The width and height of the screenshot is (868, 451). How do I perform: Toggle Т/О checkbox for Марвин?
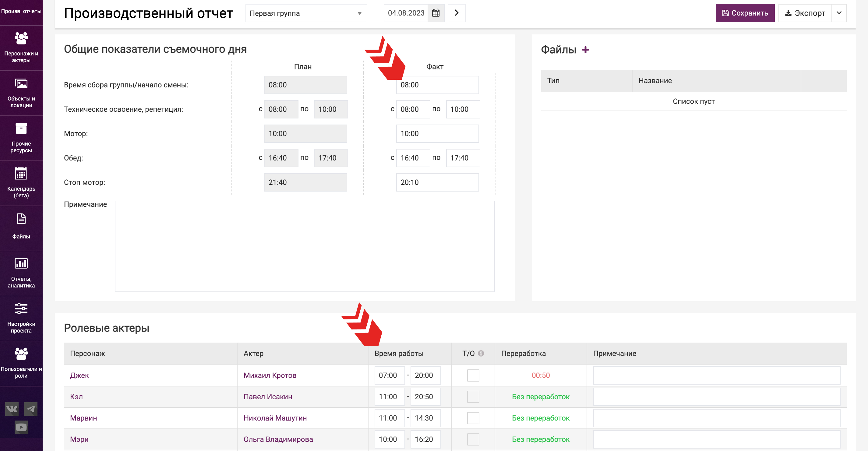tap(473, 418)
